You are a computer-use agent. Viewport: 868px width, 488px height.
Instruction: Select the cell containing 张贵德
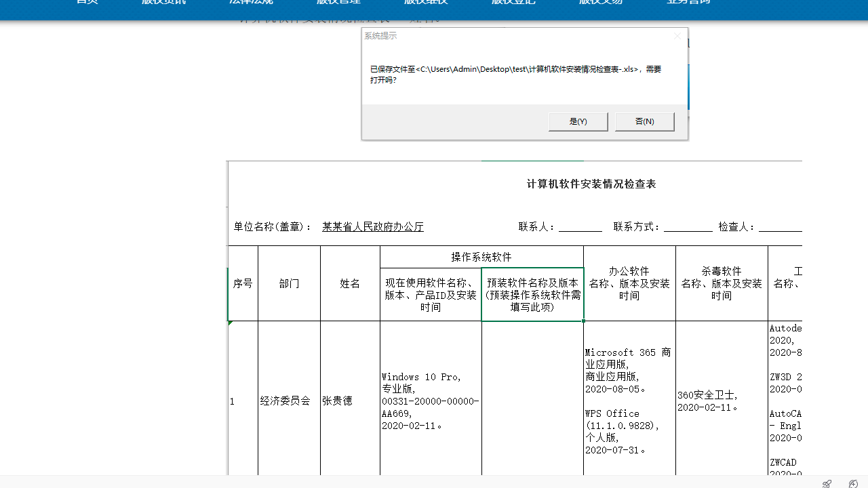click(x=349, y=401)
